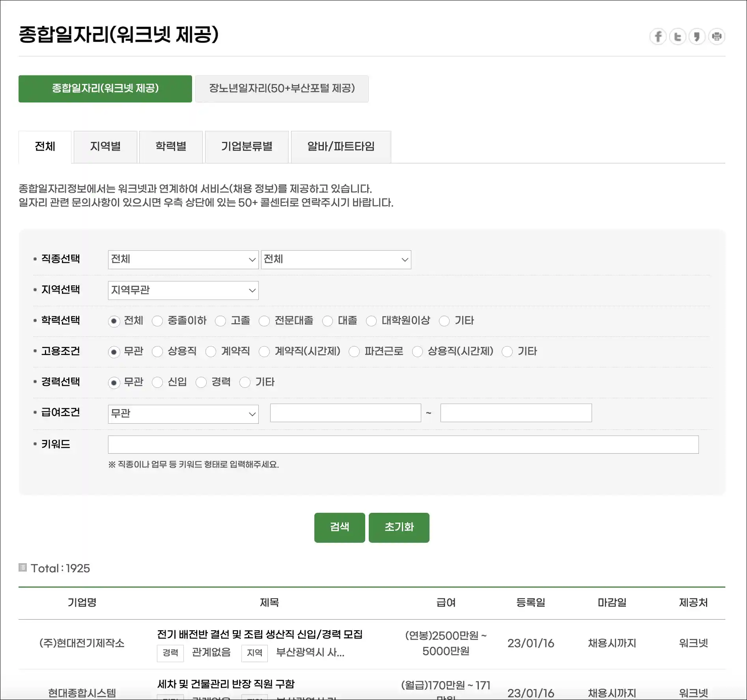Image resolution: width=747 pixels, height=700 pixels.
Task: Open second 직종선택 sub-category dropdown
Action: [336, 259]
